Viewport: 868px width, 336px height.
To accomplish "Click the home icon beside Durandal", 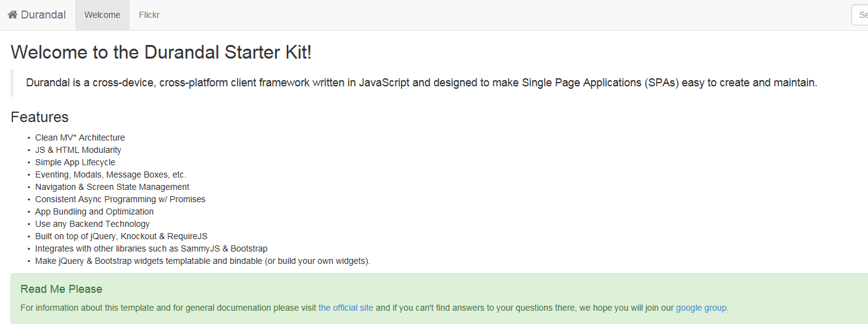I will click(x=12, y=15).
